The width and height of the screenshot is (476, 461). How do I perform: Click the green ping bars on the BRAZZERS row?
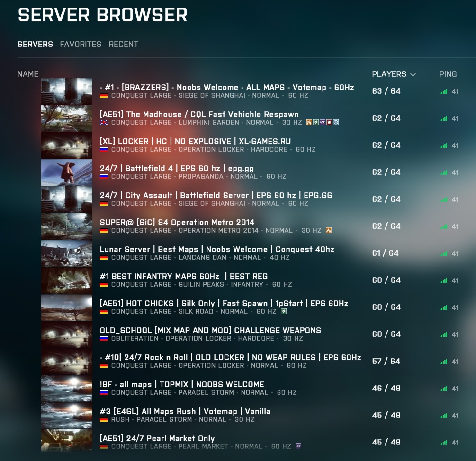tap(442, 92)
